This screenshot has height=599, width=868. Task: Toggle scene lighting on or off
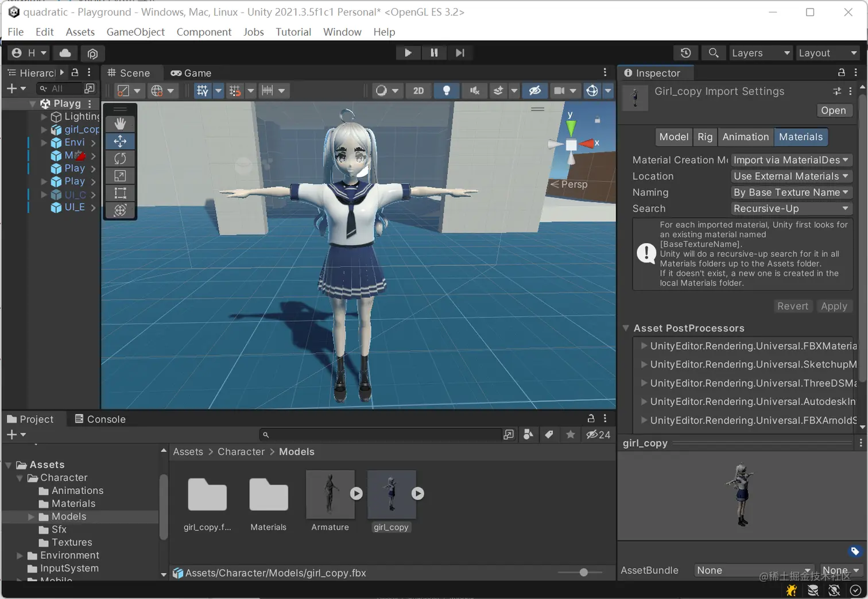(447, 91)
